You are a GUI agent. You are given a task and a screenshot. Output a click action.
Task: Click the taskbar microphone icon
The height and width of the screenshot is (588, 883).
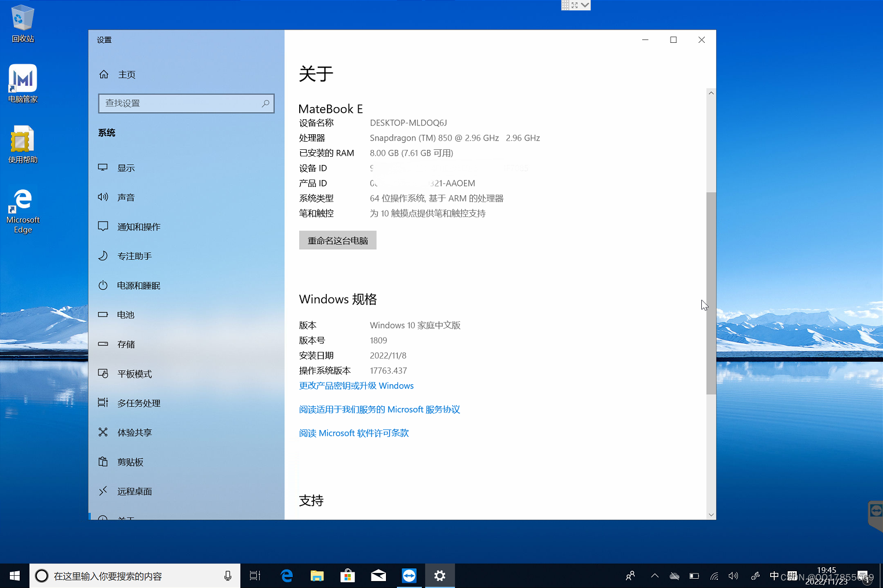click(x=228, y=576)
